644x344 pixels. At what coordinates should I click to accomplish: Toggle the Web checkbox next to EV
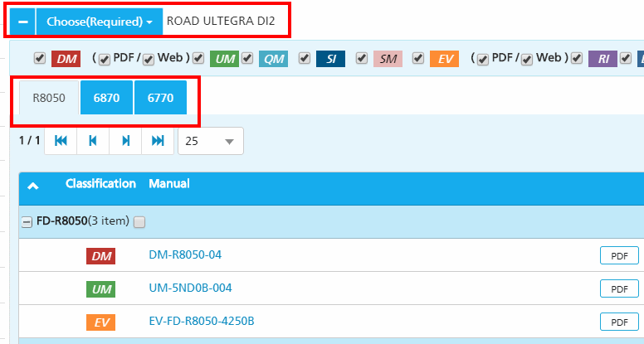pyautogui.click(x=527, y=60)
